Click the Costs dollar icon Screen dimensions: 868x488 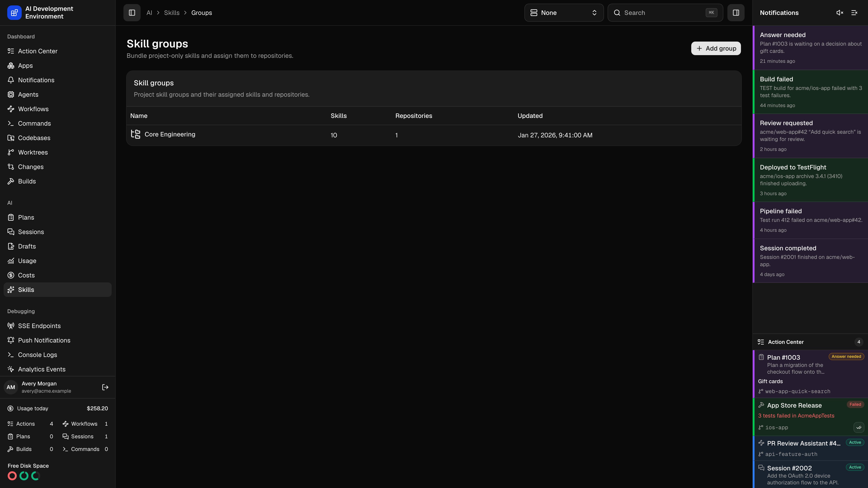coord(11,275)
